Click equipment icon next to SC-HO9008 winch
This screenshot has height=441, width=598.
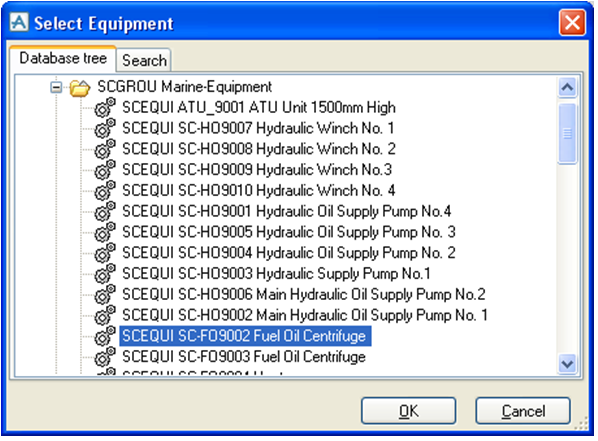[105, 149]
